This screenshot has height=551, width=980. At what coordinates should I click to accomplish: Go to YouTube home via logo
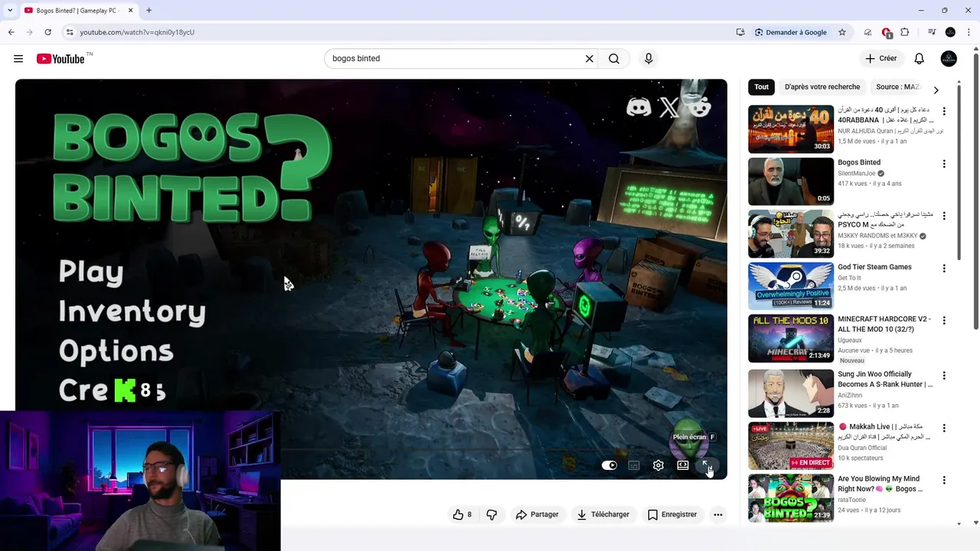tap(60, 59)
